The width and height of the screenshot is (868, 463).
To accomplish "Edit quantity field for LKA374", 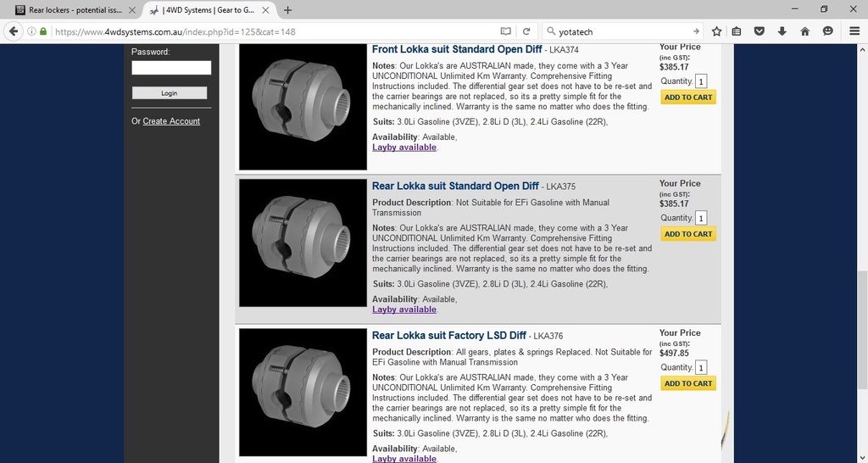I will pos(701,81).
